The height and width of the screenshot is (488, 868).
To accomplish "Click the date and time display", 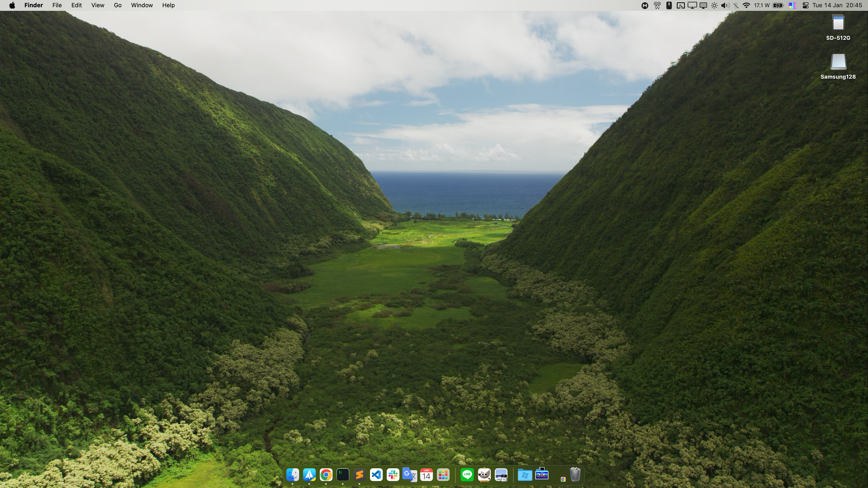I will coord(837,5).
